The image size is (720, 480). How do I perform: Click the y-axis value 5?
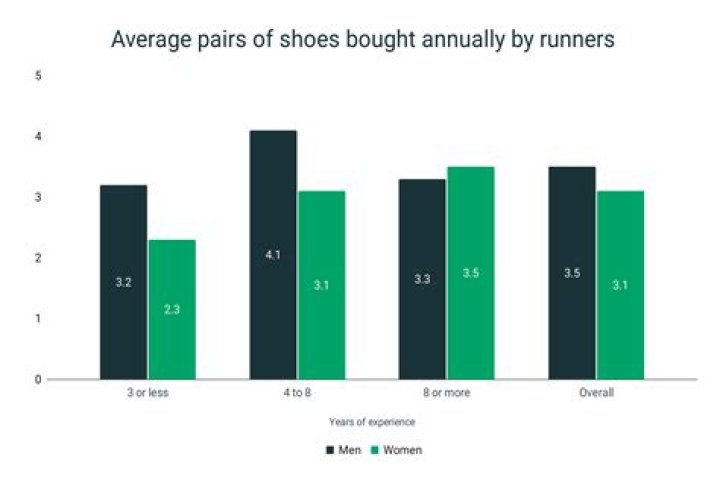37,76
